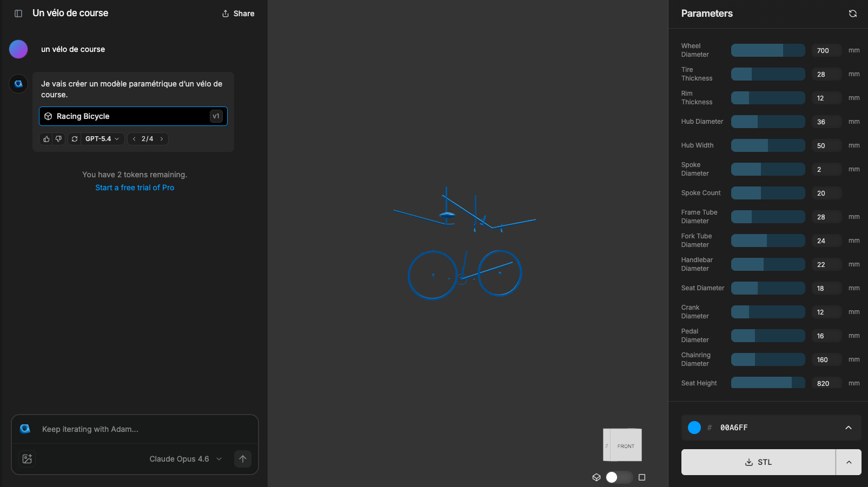The height and width of the screenshot is (487, 868).
Task: Click the regenerate response icon
Action: point(75,139)
